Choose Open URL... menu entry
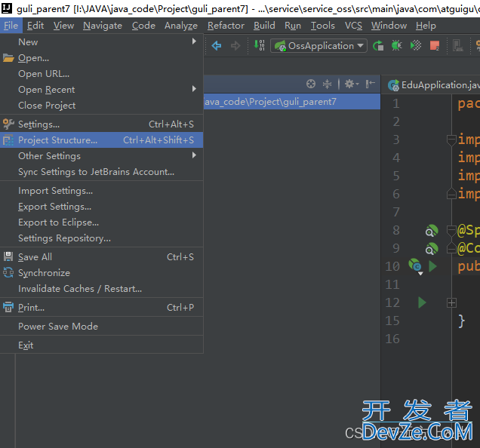The height and width of the screenshot is (448, 480). coord(102,74)
